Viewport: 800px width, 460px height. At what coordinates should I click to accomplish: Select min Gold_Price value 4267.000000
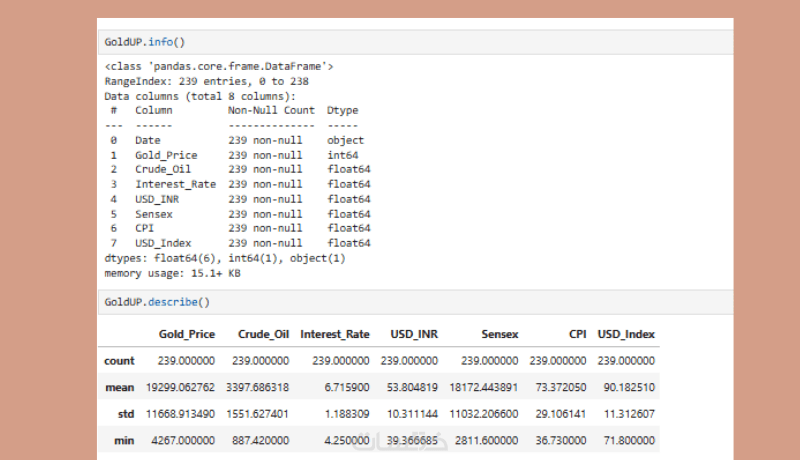coord(183,441)
